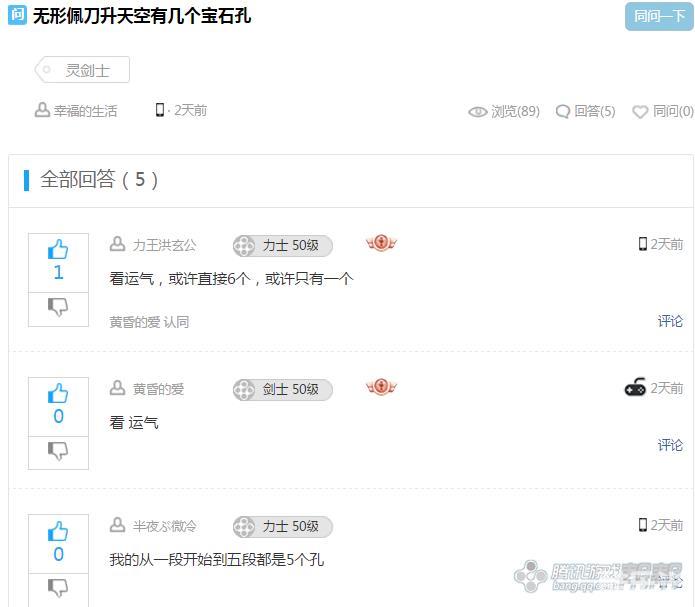Toggle the heart 同问(0) counter
Screen dimensions: 695x607
663,111
